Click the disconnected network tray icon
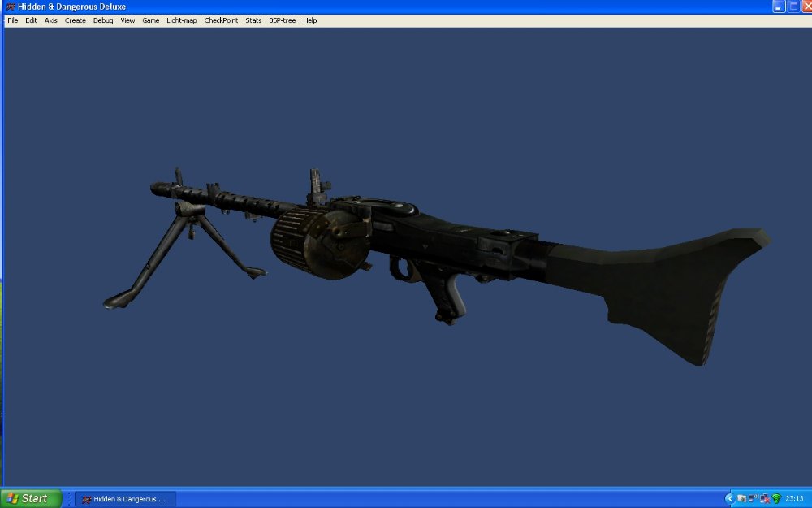 click(765, 499)
